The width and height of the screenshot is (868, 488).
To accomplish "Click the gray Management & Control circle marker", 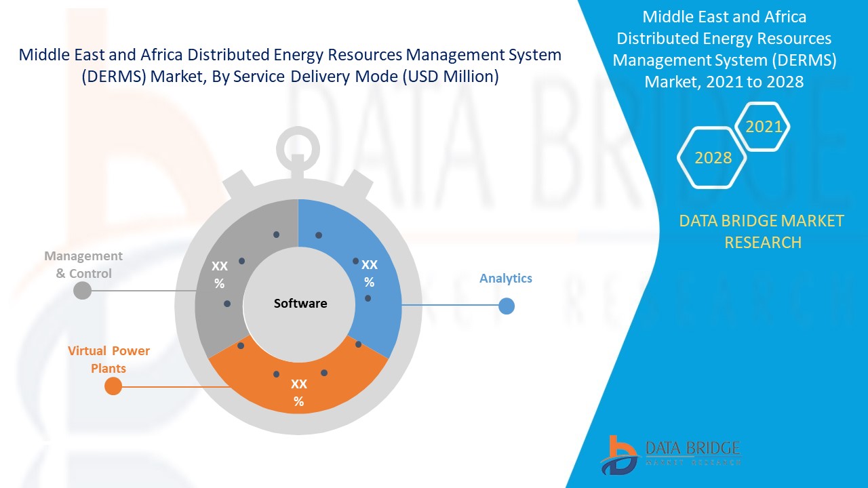I will (82, 291).
